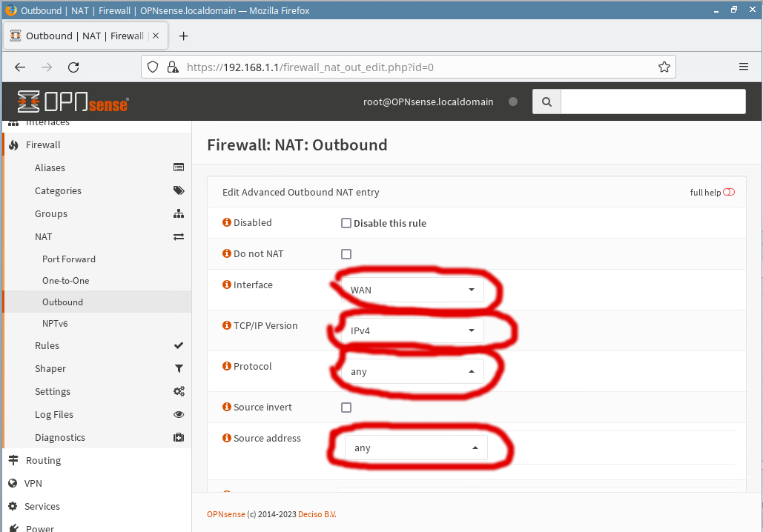Open the Interface WAN dropdown
Viewport: 763px width, 532px height.
click(x=412, y=290)
